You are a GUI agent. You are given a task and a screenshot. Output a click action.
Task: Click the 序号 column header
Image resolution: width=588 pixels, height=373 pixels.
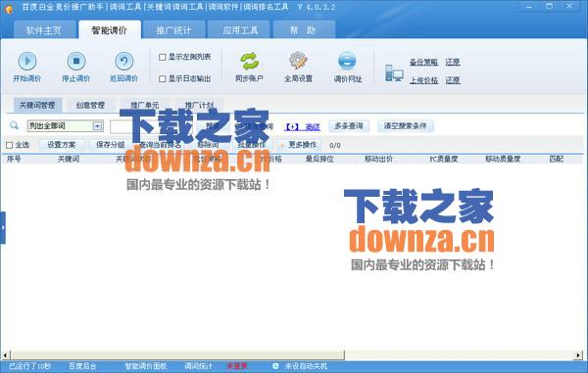click(14, 159)
